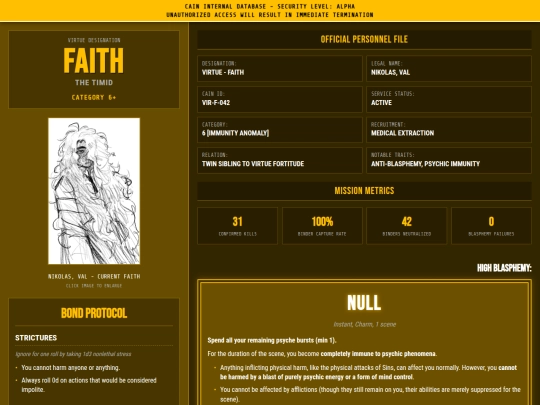Click the 0 blasphemy failures metric
The width and height of the screenshot is (540, 405).
[491, 226]
